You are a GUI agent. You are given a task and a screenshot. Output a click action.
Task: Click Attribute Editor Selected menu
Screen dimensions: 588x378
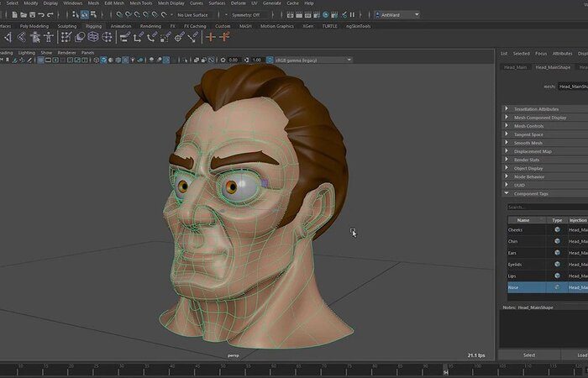click(522, 53)
